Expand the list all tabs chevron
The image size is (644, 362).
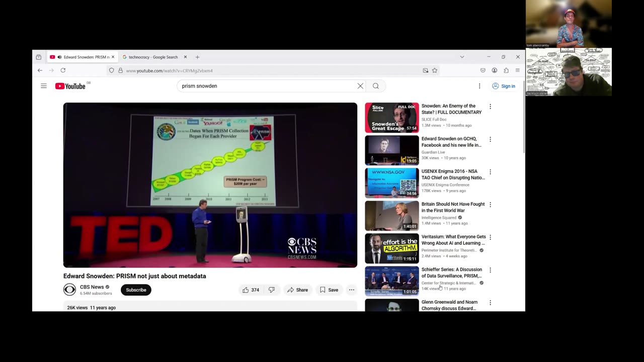click(x=462, y=57)
